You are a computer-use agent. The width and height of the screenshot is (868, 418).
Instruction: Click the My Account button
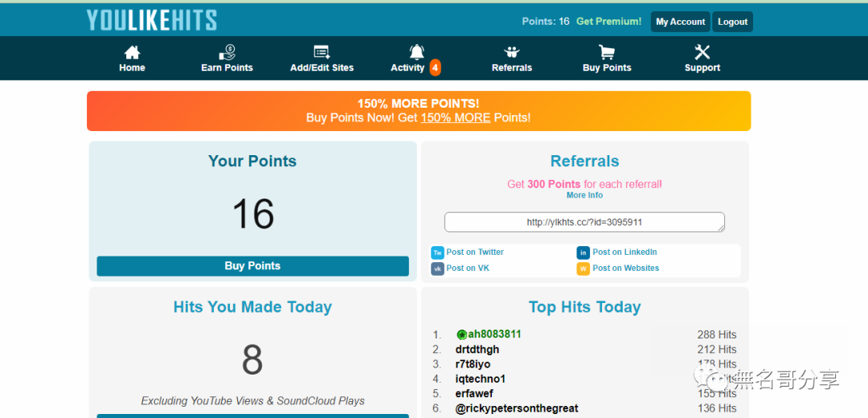point(681,22)
